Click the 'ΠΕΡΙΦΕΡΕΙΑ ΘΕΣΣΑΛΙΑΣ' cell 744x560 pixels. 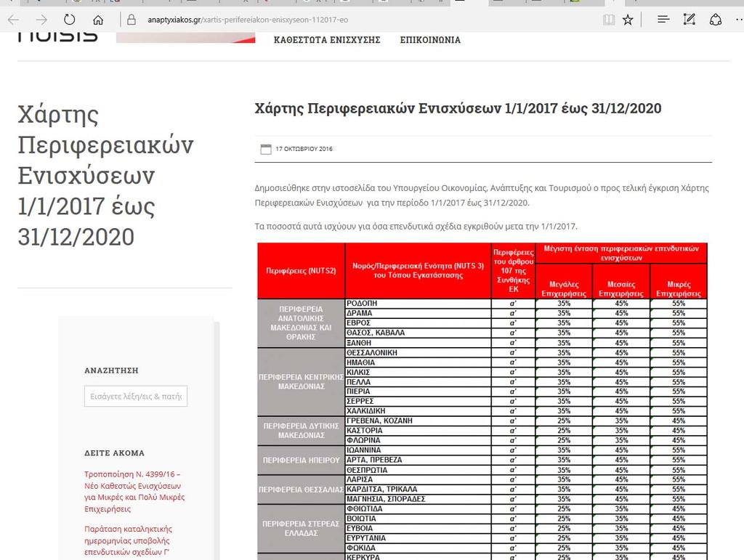(301, 490)
